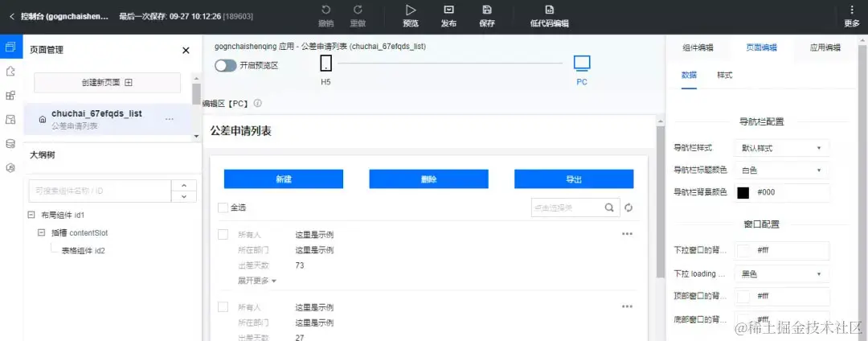Click the editing area vertical scrollbar
The width and height of the screenshot is (868, 341).
pyautogui.click(x=660, y=202)
